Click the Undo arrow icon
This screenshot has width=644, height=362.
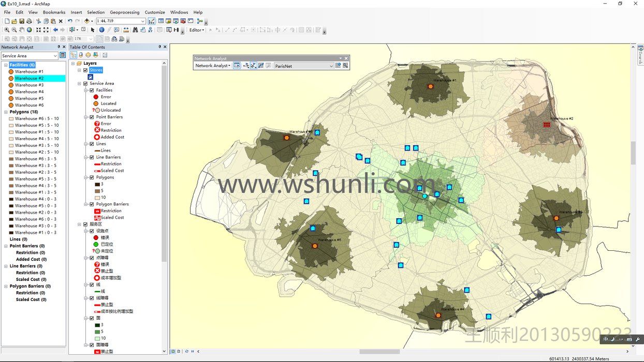(x=70, y=21)
